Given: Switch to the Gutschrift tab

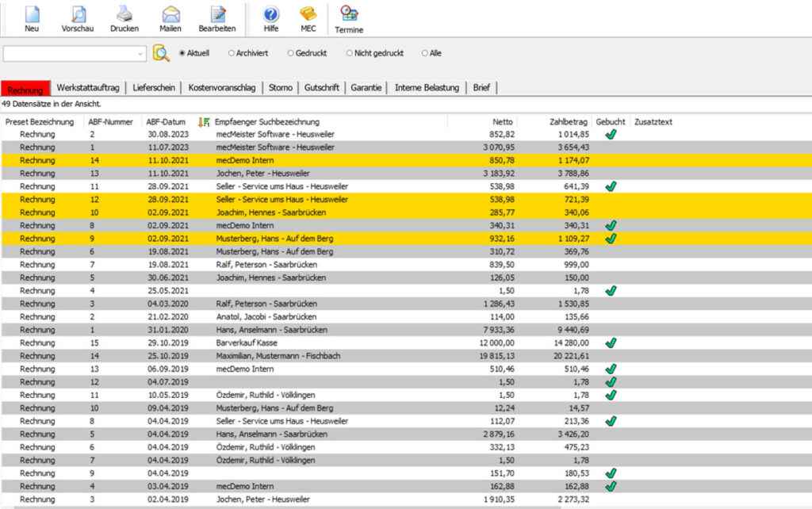Looking at the screenshot, I should [x=322, y=88].
